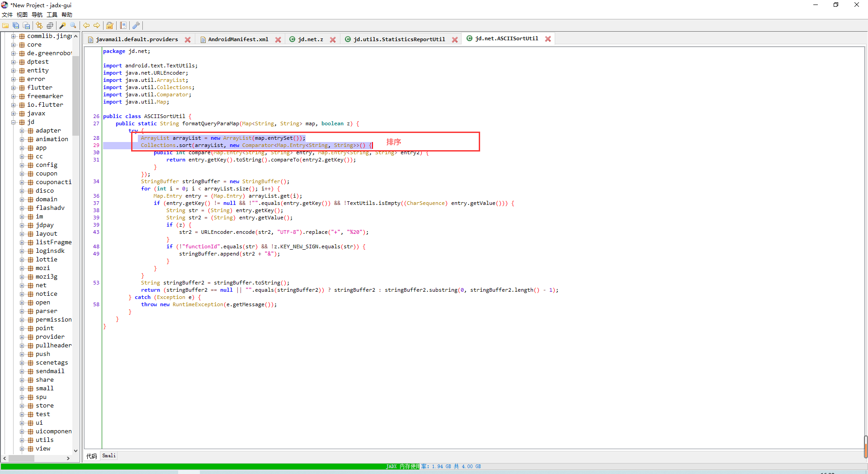Open the 帮助 menu
This screenshot has height=474, width=868.
click(x=67, y=15)
